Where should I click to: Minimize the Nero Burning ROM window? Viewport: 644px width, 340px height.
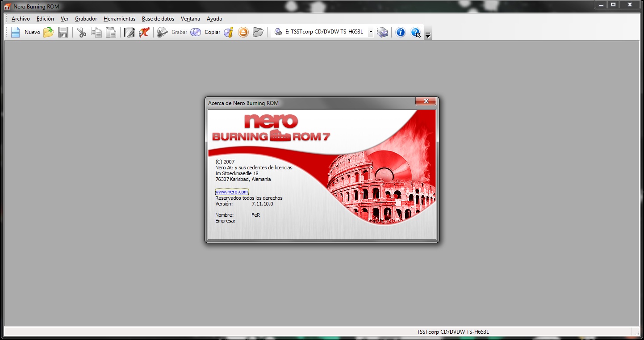(x=601, y=4)
